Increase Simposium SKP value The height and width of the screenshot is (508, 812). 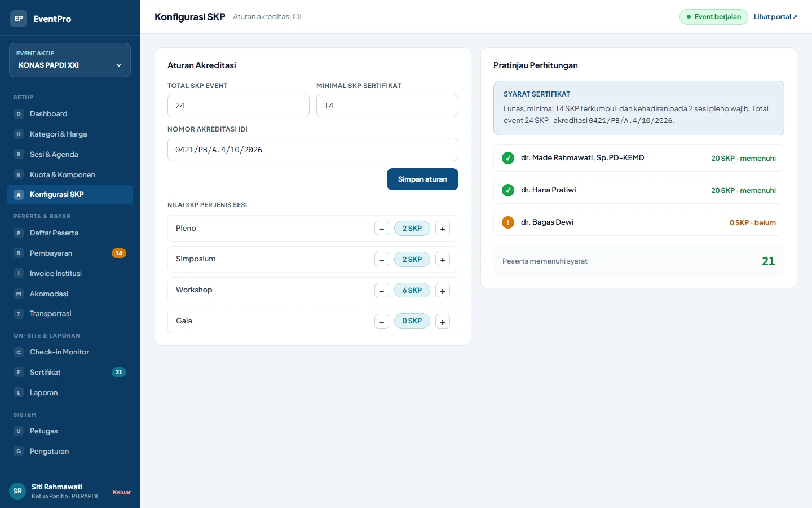tap(443, 260)
